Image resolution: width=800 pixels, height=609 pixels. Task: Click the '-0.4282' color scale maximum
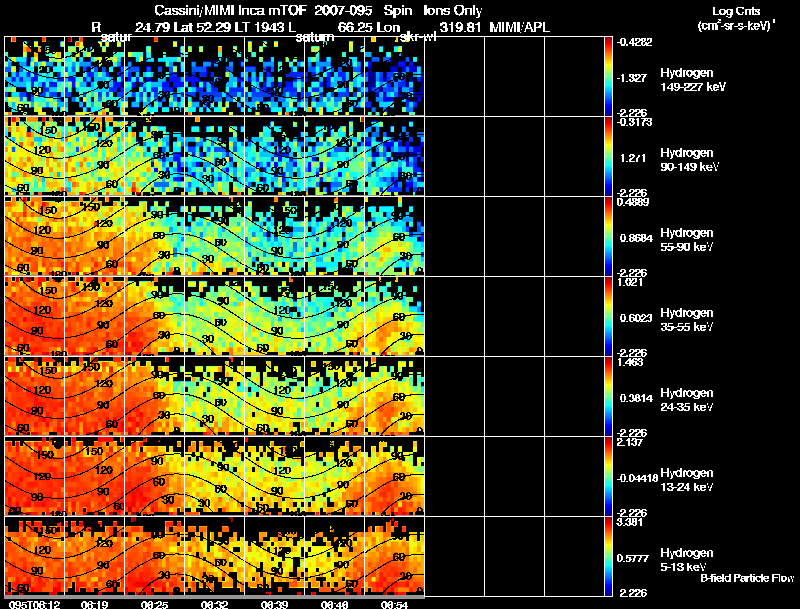point(634,42)
